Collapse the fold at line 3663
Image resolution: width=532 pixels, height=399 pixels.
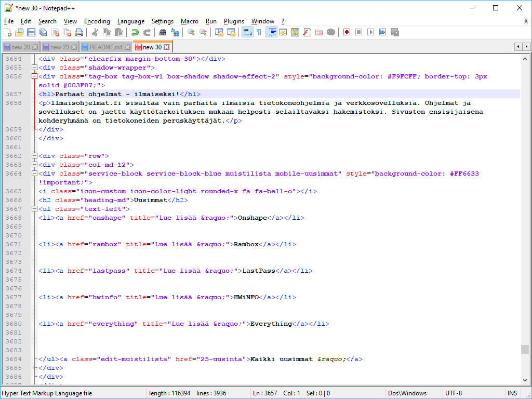34,165
